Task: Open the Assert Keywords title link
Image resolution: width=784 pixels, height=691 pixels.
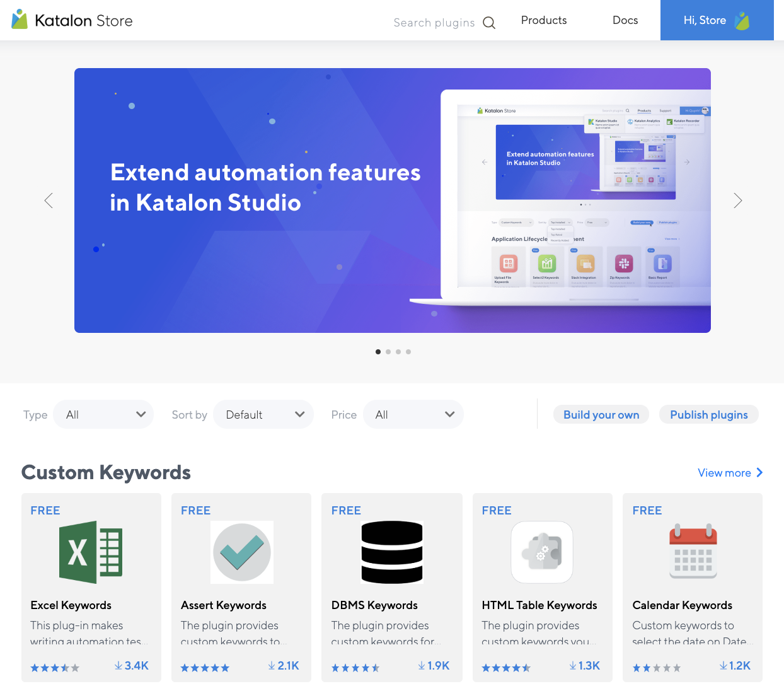Action: tap(224, 605)
